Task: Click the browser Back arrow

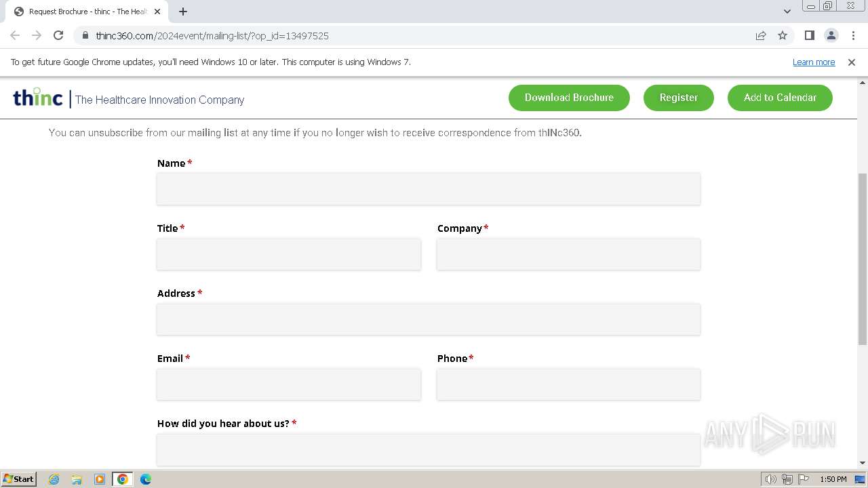Action: point(15,35)
